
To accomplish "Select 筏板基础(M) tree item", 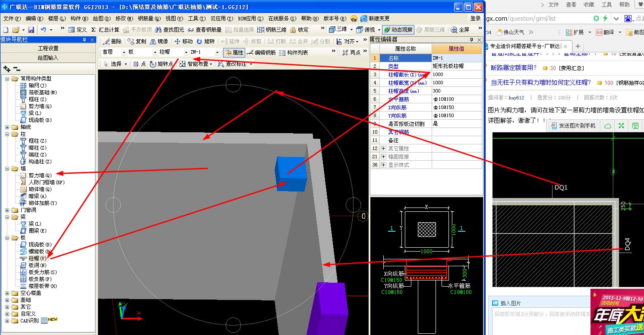I will click(x=39, y=92).
